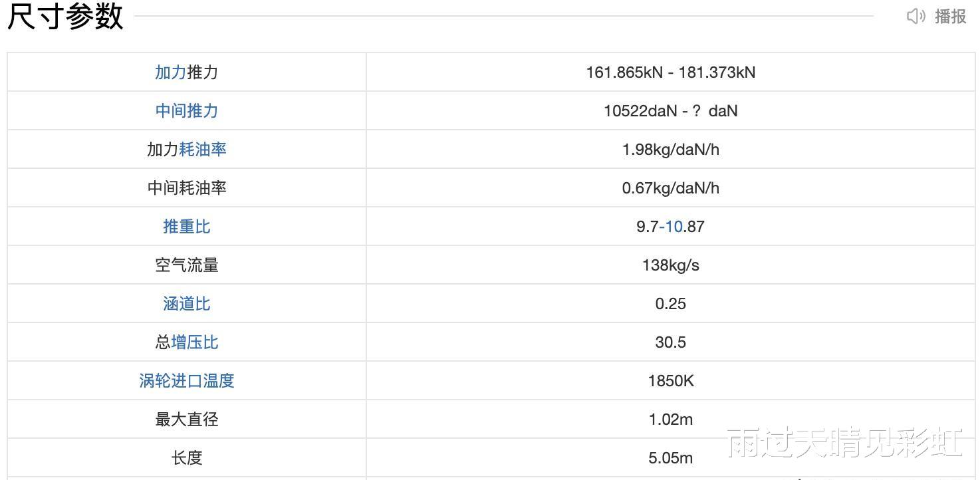Screen dimensions: 980x480
Task: Click the 中间耗油率 row label
Action: tap(186, 187)
